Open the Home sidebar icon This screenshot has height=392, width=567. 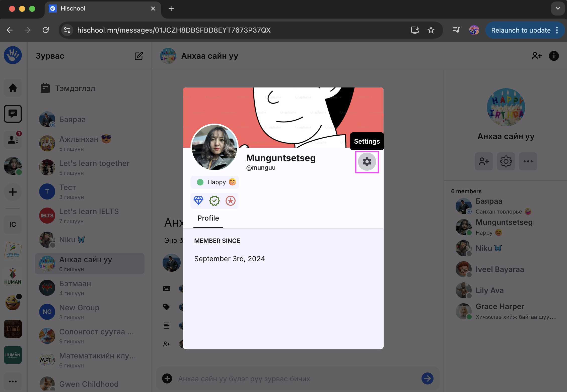(x=13, y=88)
